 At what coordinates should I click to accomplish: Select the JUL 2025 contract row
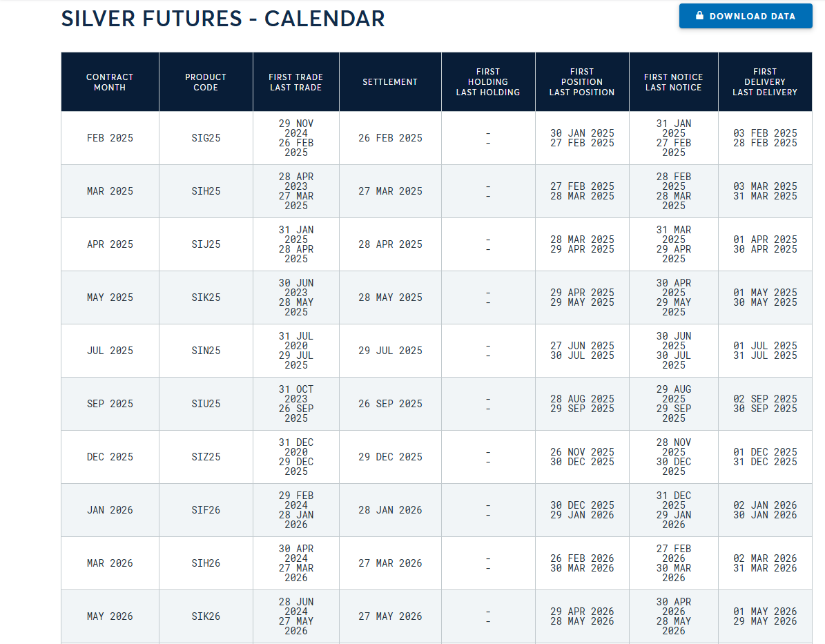(436, 351)
